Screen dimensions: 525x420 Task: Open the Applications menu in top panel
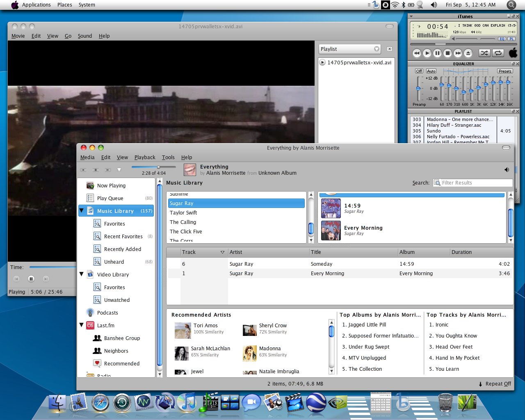pos(36,5)
